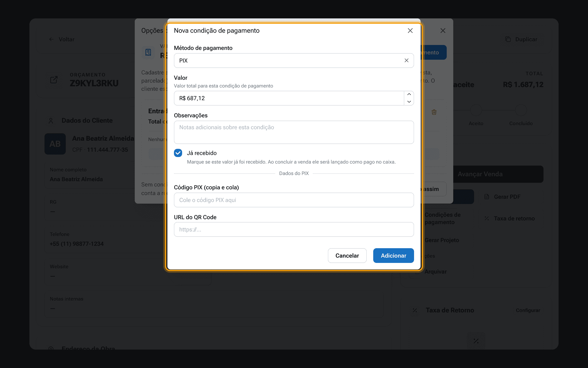Click the Taxa de Retorno section percent icon
Screen dimensions: 588x368
tap(415, 310)
